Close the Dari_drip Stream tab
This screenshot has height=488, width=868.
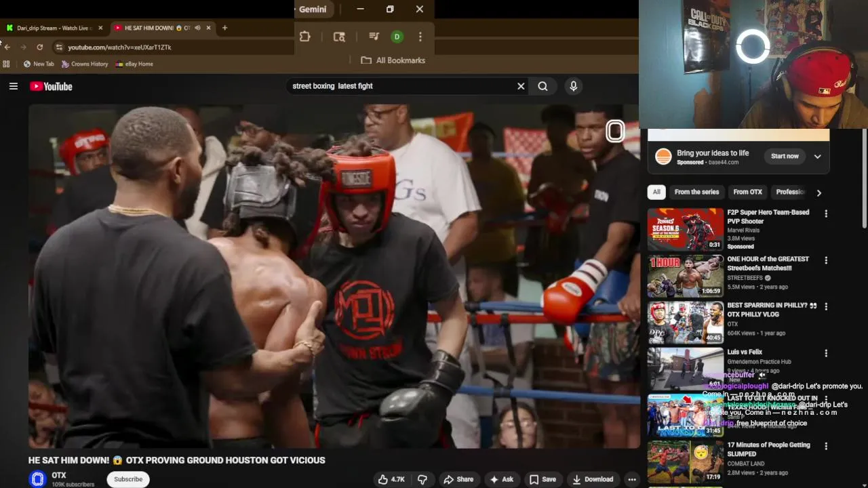point(100,28)
